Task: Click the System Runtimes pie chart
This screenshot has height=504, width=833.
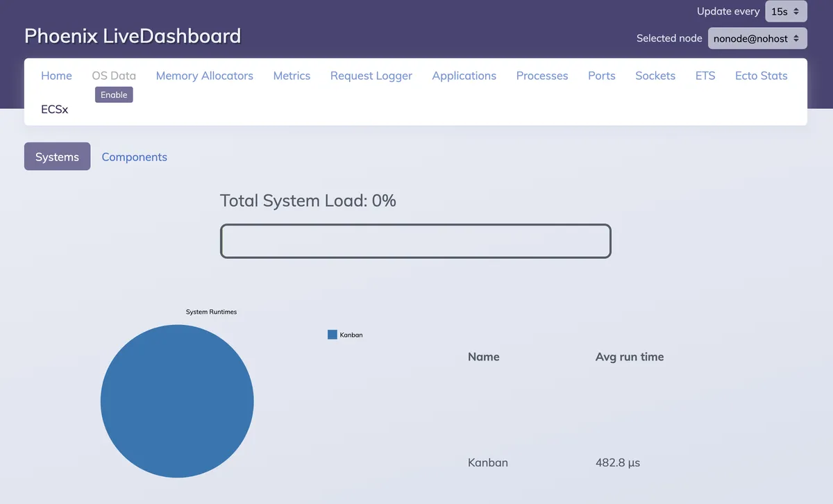Action: [177, 401]
